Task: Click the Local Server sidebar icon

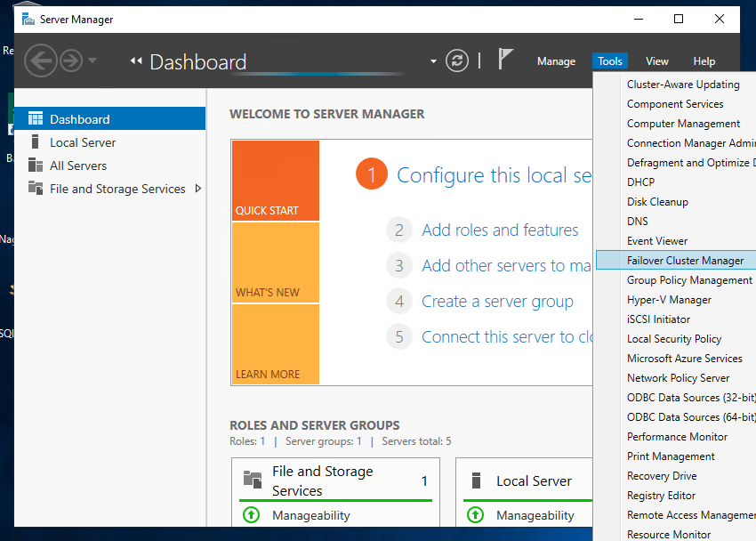Action: 35,141
